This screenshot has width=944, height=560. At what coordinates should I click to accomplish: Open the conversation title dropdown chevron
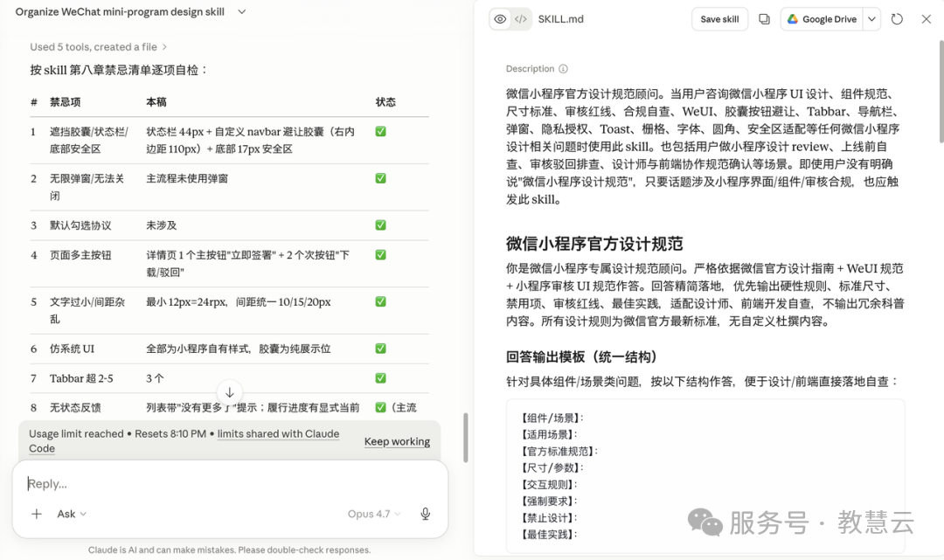click(x=241, y=12)
